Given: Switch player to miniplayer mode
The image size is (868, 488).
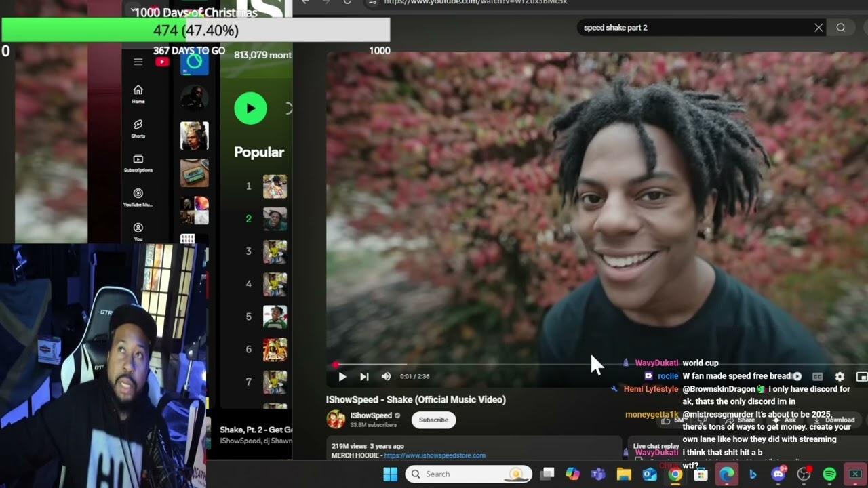Looking at the screenshot, I should click(x=862, y=377).
